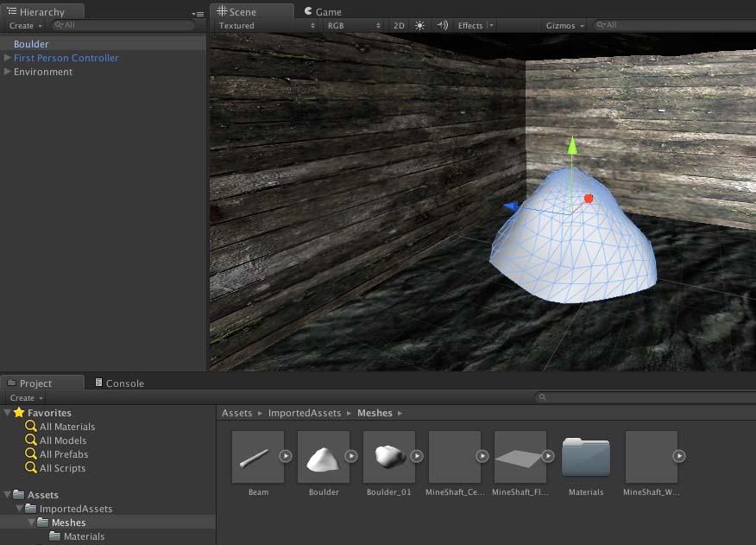Click the blue Z-axis gizmo arrow
Image resolution: width=756 pixels, height=545 pixels.
512,206
